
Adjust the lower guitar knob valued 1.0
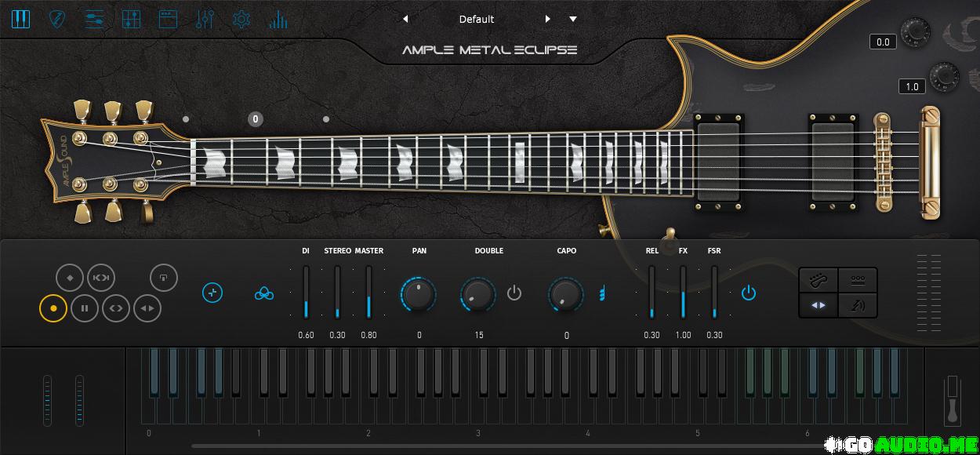944,77
